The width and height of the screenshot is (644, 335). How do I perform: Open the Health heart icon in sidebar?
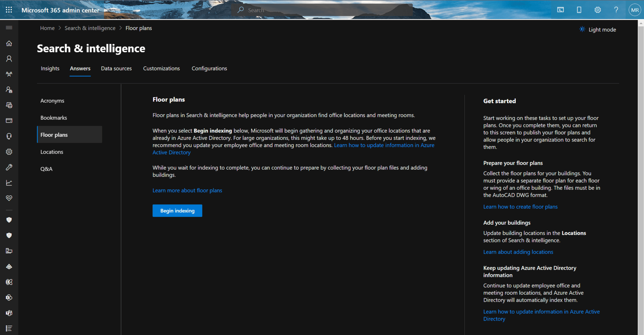pos(9,198)
